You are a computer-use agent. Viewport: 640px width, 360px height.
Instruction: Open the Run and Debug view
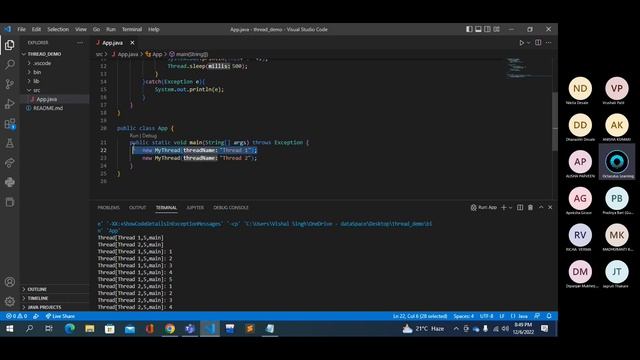[x=10, y=104]
